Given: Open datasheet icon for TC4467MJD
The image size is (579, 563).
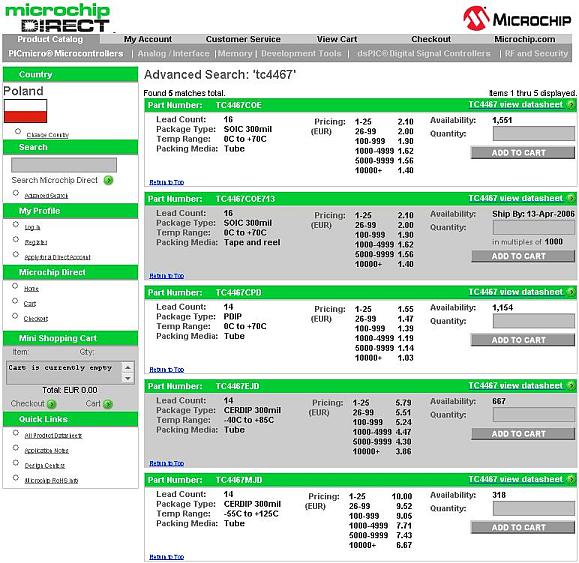Looking at the screenshot, I should 571,480.
